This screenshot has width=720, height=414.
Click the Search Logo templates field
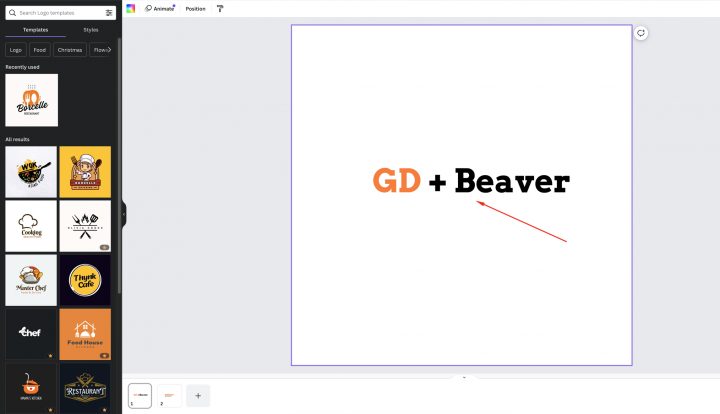pyautogui.click(x=60, y=13)
